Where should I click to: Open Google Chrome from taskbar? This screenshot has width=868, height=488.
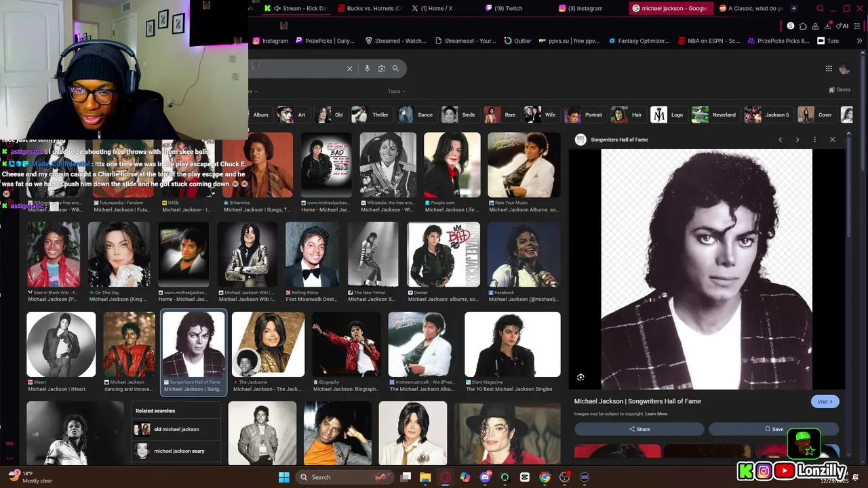click(x=545, y=477)
